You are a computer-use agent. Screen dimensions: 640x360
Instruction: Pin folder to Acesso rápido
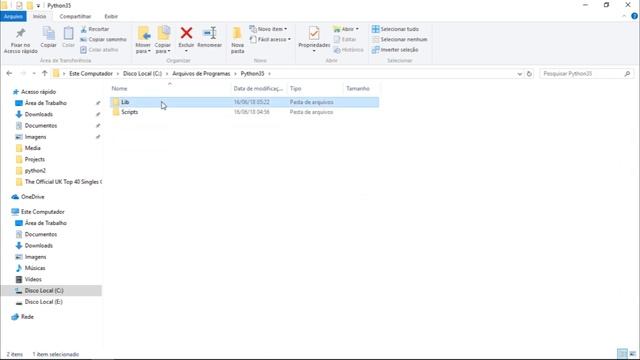click(20, 40)
